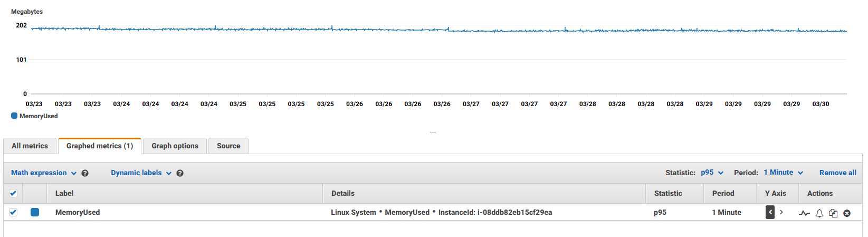Create alarm using the bell icon
The image size is (868, 237).
click(x=819, y=213)
